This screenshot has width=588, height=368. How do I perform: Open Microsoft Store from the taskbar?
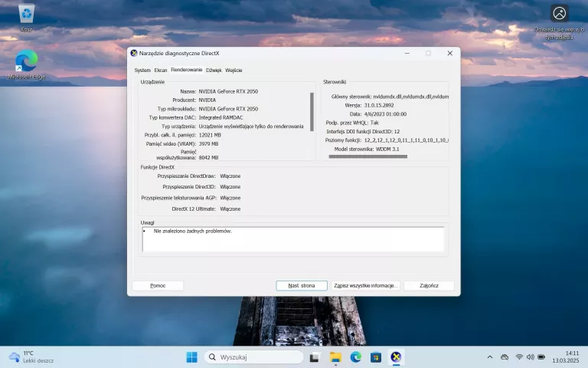(x=376, y=357)
